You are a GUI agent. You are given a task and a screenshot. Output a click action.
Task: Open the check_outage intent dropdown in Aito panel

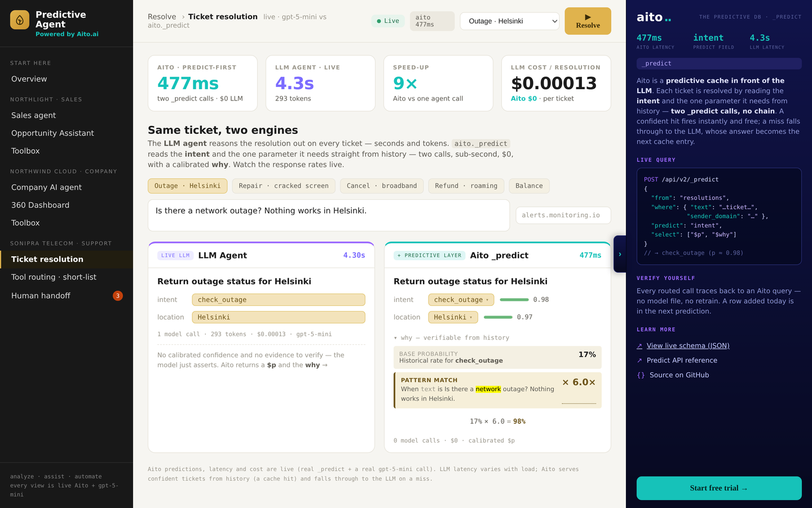pyautogui.click(x=461, y=300)
